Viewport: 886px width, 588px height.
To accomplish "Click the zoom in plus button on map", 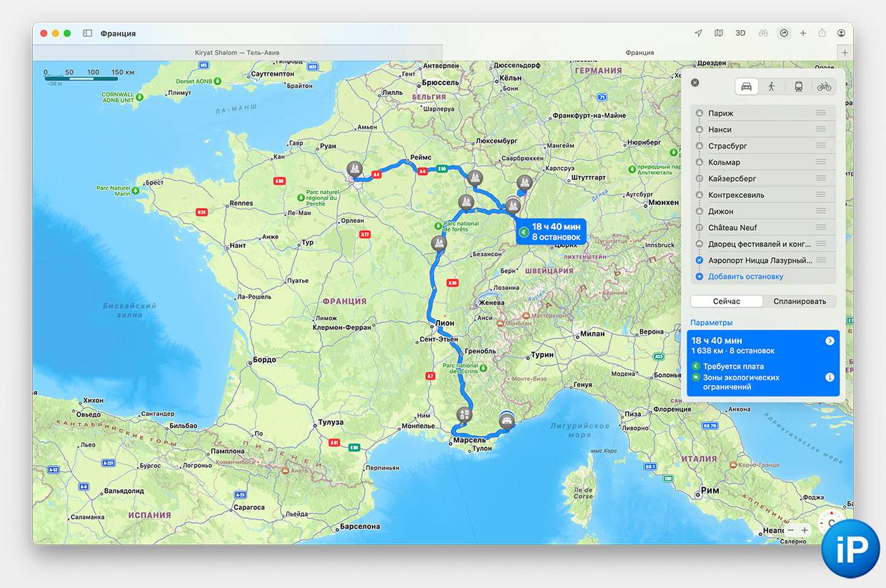I will pos(805,530).
